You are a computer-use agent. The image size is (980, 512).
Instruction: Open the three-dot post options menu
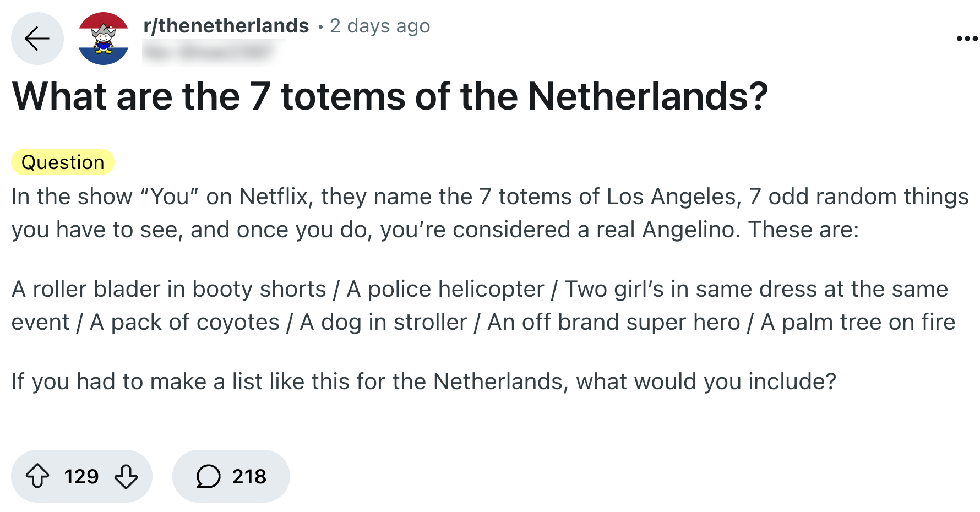[x=966, y=39]
